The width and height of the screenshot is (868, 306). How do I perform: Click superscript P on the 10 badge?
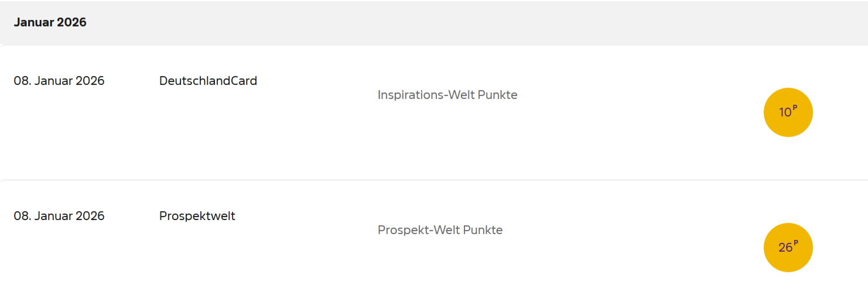[795, 107]
